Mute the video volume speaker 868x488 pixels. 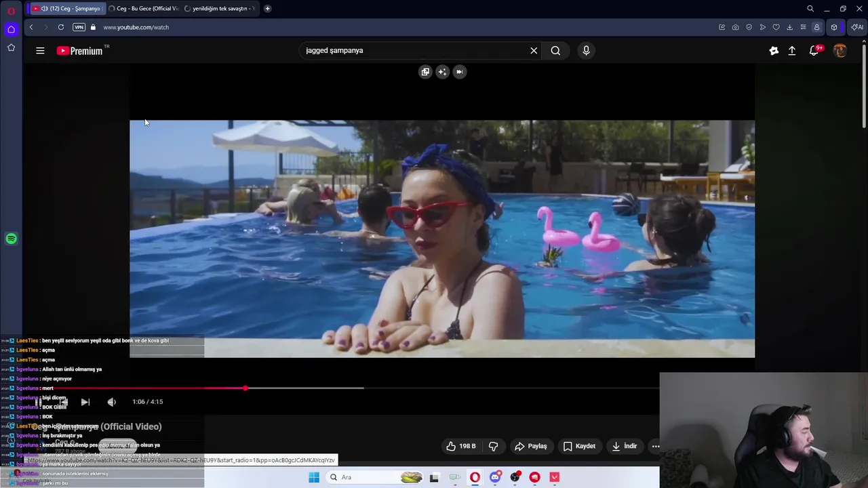tap(111, 402)
